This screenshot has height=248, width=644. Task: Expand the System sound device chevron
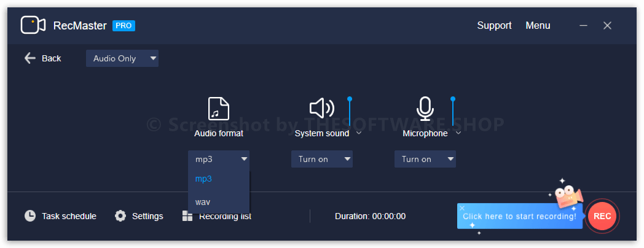[358, 133]
